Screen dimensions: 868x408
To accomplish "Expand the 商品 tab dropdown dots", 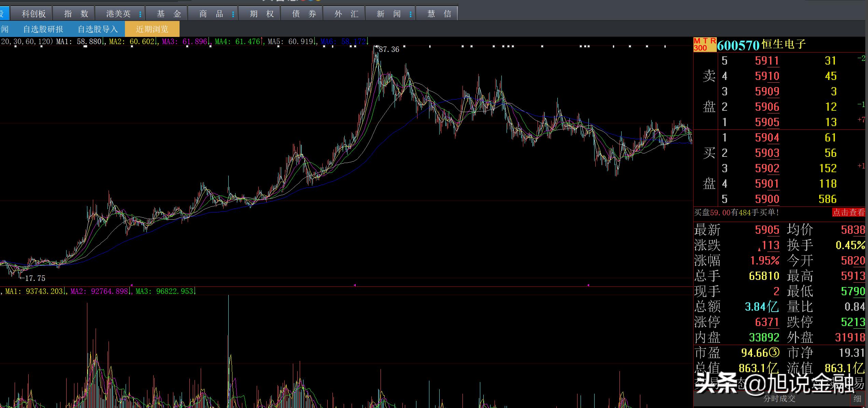I will click(233, 14).
